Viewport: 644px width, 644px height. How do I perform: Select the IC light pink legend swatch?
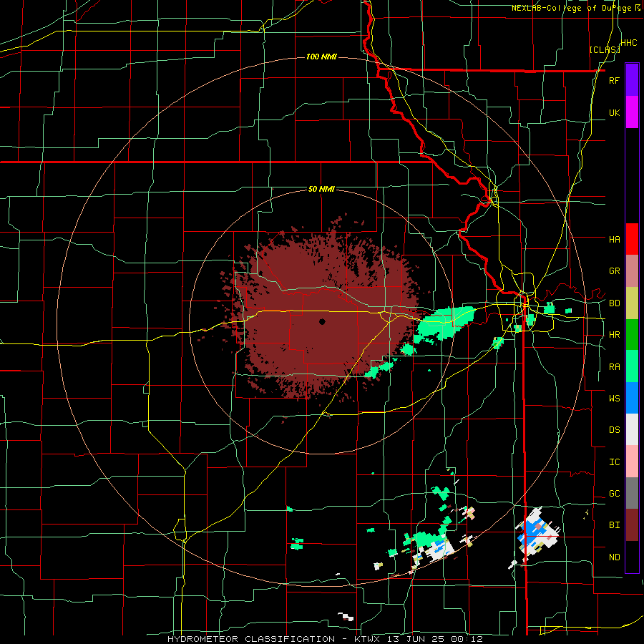(632, 462)
